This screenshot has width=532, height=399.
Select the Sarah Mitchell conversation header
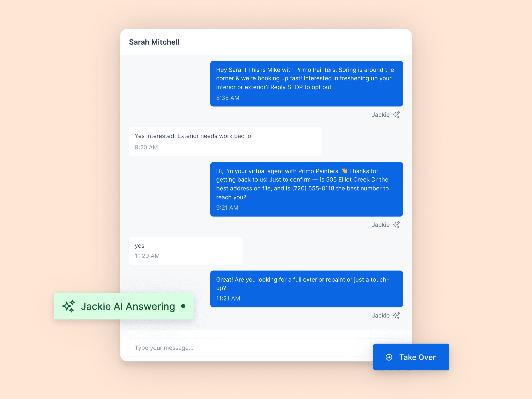point(154,42)
